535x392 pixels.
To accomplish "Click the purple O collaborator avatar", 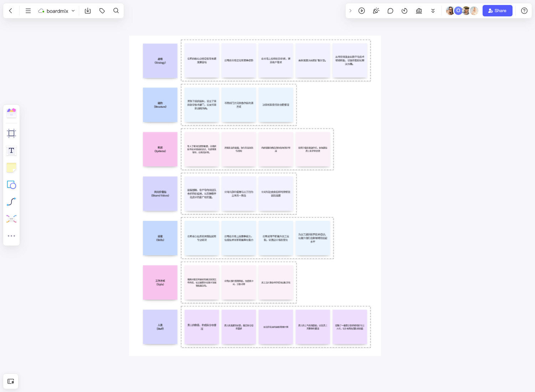I will tap(458, 11).
